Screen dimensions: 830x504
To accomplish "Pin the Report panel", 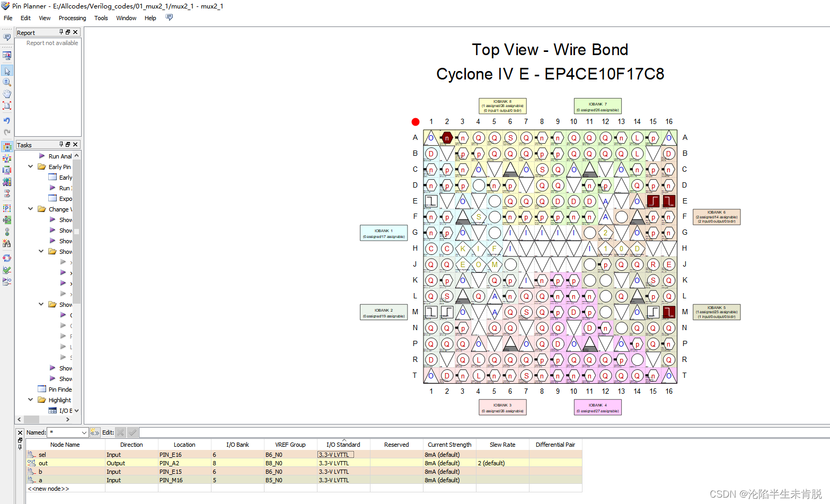I will [61, 32].
